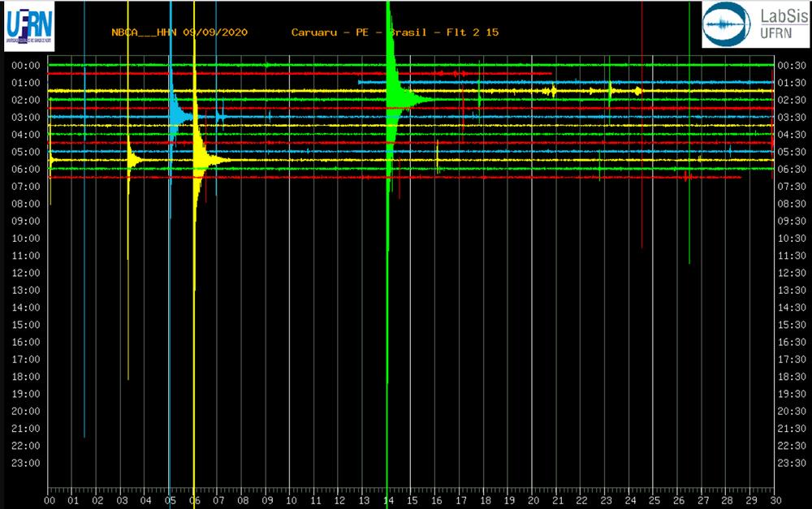Select the station label NBCA___HHN 09/09/2020
This screenshot has height=509, width=812.
(x=179, y=32)
